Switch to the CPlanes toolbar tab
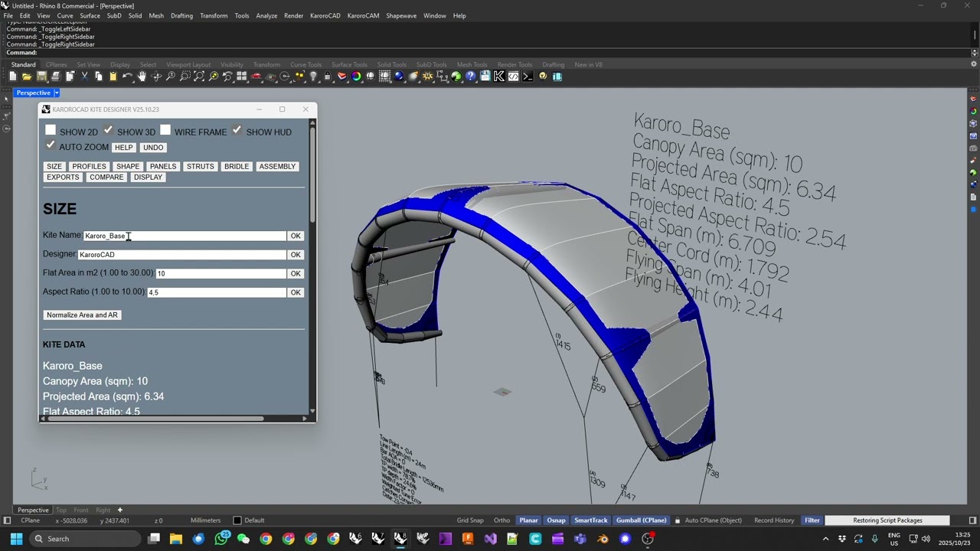The width and height of the screenshot is (980, 551). click(56, 64)
